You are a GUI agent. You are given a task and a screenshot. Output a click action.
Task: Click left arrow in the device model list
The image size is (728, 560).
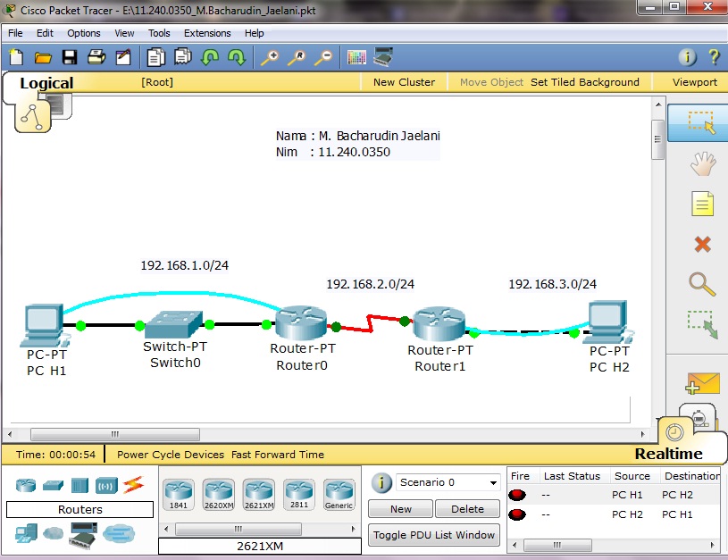point(164,529)
